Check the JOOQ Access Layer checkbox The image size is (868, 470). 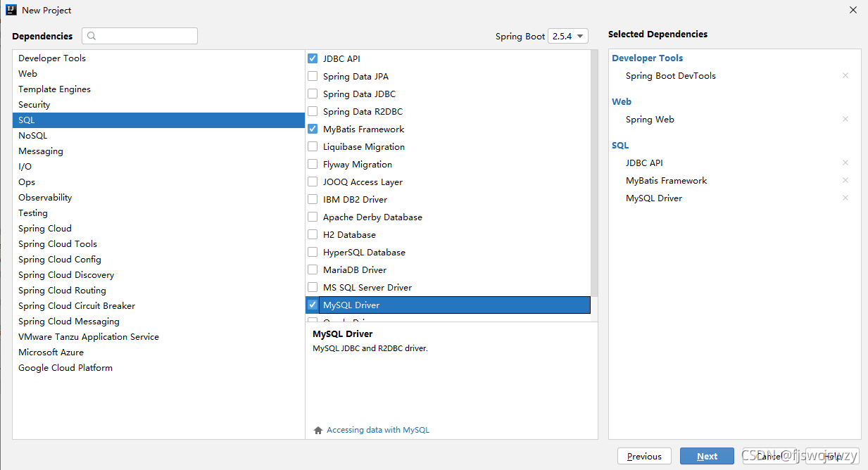313,182
